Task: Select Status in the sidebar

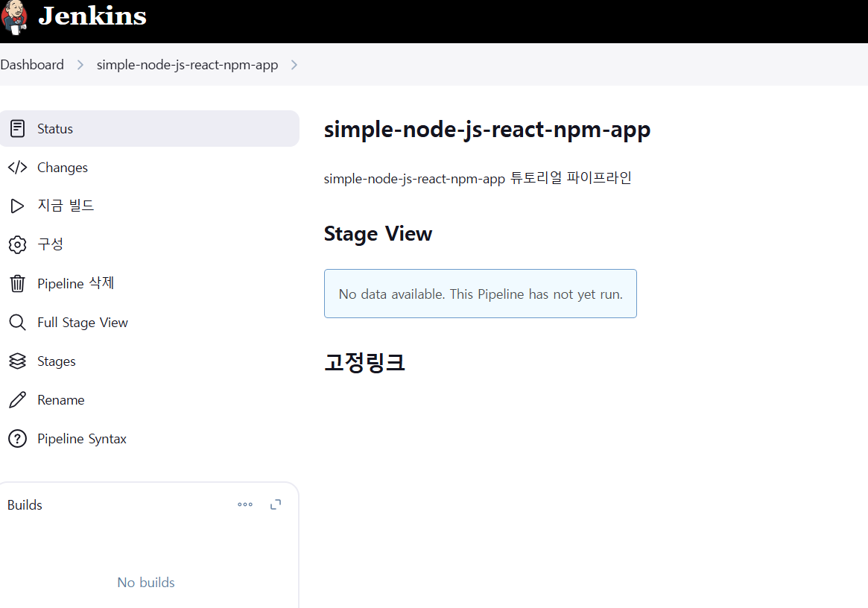Action: [x=150, y=128]
